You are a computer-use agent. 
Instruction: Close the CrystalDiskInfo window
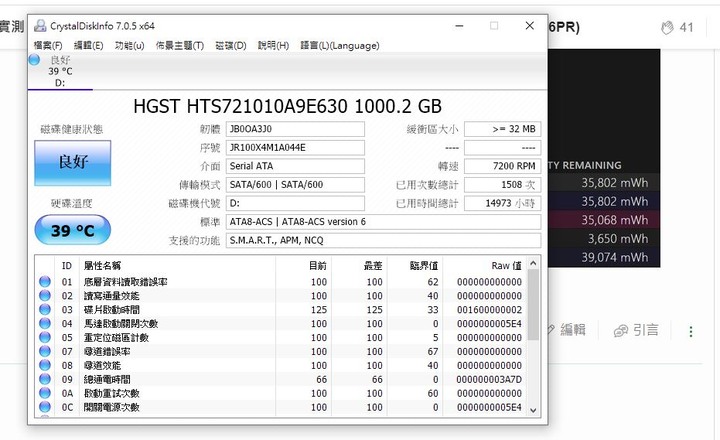coord(529,26)
